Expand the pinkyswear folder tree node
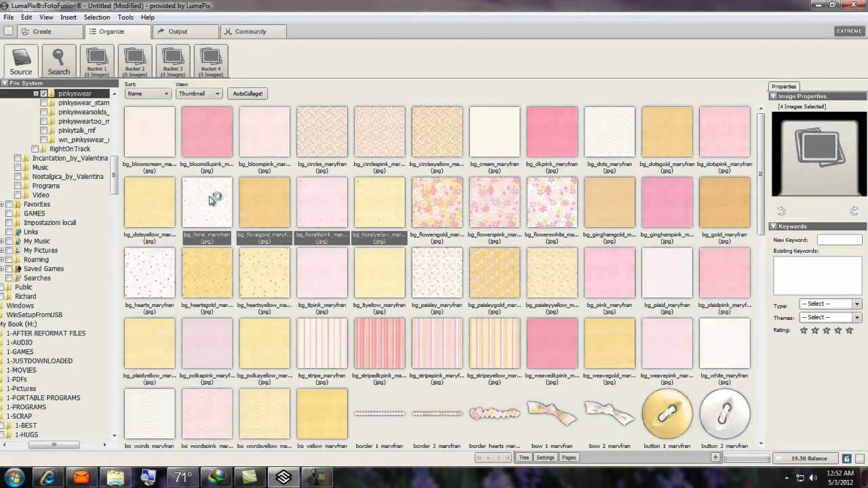This screenshot has height=488, width=868. [36, 94]
